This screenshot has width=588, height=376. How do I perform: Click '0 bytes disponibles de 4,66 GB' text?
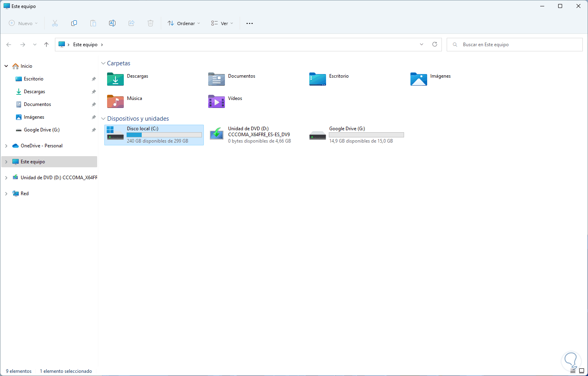point(260,141)
